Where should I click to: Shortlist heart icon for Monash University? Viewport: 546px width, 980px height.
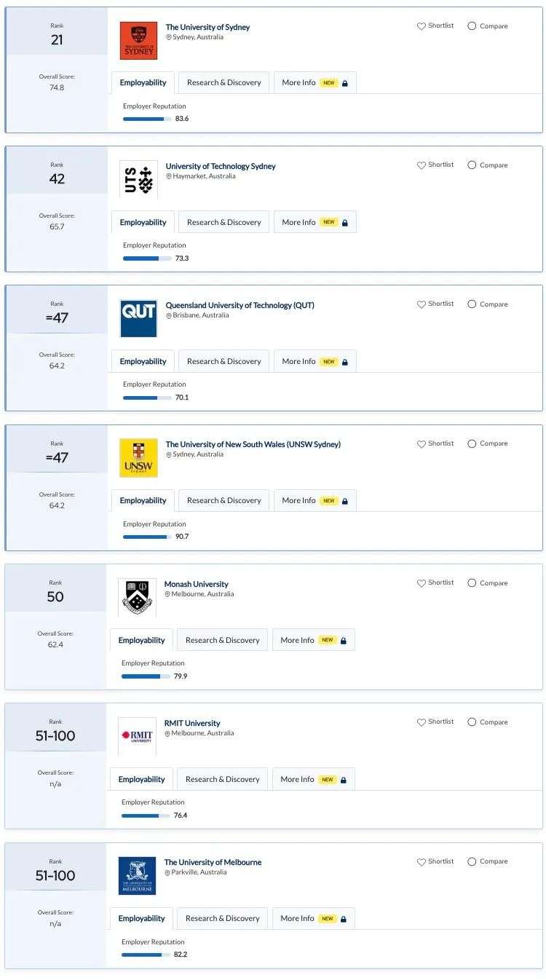[421, 583]
